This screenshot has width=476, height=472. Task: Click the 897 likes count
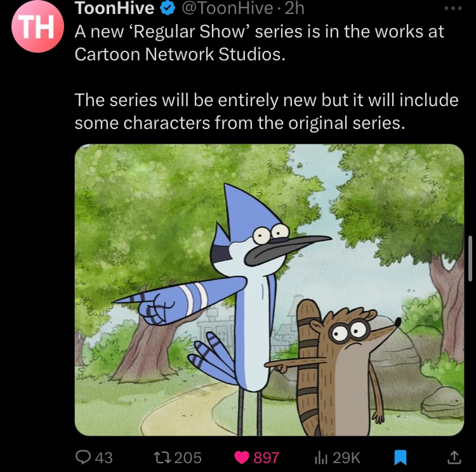point(266,457)
